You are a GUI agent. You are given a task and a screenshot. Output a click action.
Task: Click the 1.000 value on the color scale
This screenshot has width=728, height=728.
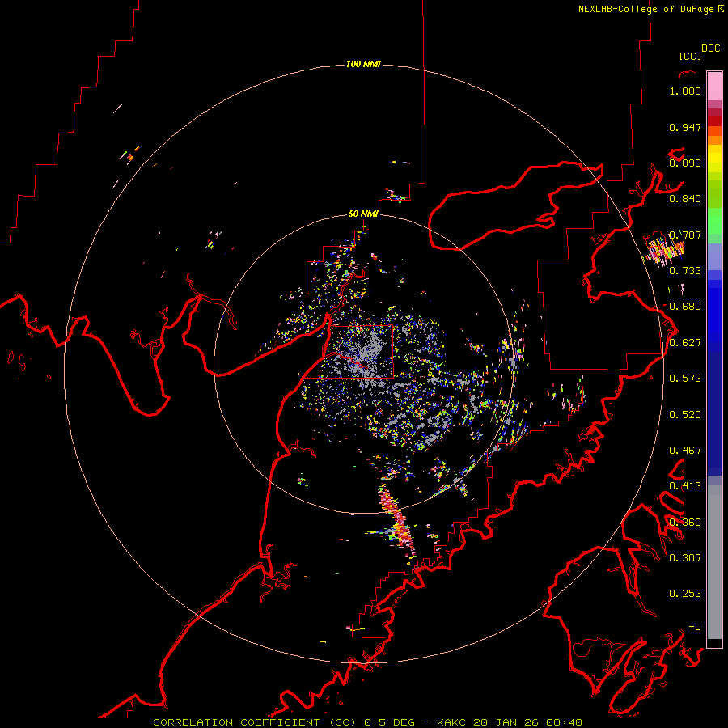tap(685, 91)
